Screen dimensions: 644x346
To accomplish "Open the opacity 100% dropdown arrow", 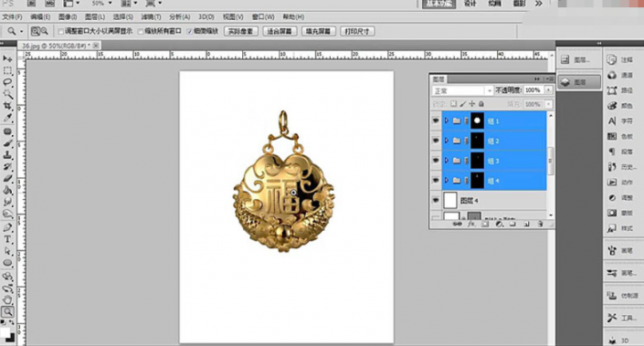I will [549, 90].
